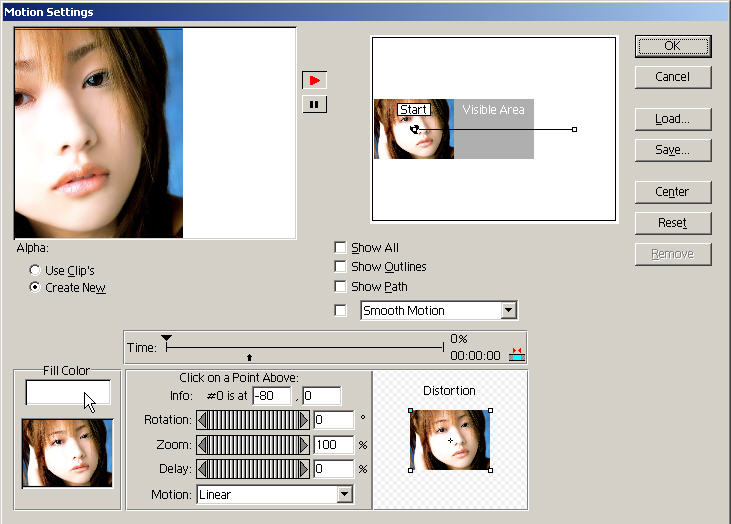
Task: Enable the Show Path checkbox
Action: coord(340,286)
